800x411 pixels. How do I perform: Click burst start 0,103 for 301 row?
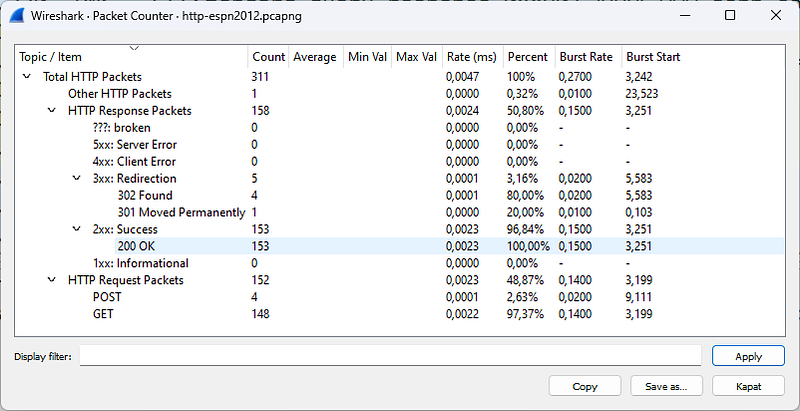pos(639,212)
